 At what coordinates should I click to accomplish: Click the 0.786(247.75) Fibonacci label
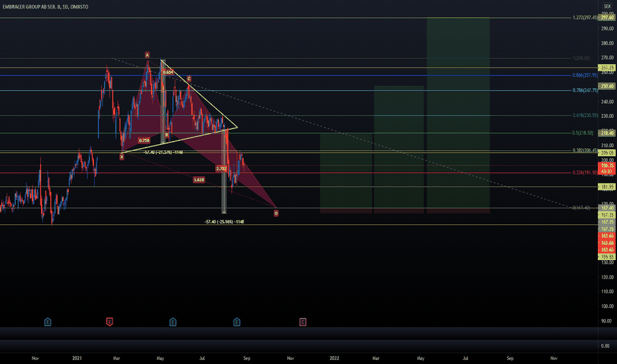point(585,90)
